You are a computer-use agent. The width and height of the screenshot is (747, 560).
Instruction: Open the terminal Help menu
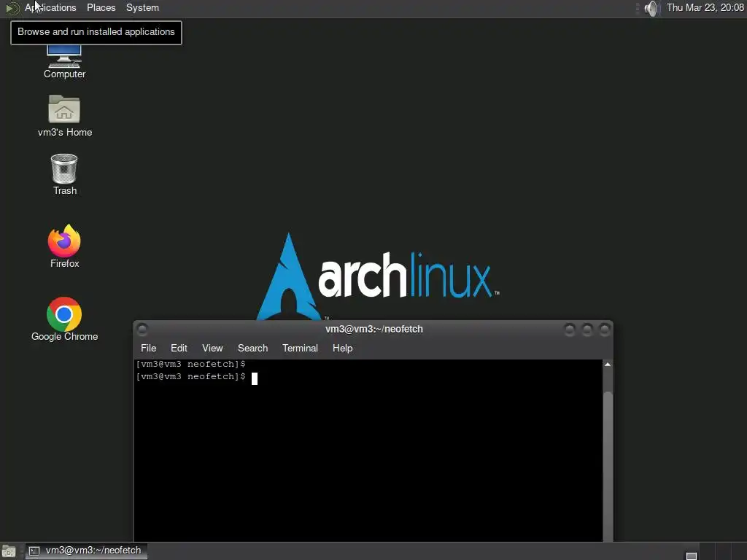point(343,348)
